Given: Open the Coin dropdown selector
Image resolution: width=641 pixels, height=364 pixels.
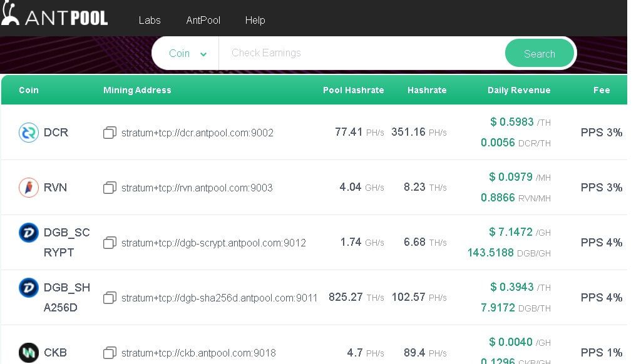Looking at the screenshot, I should click(x=188, y=53).
